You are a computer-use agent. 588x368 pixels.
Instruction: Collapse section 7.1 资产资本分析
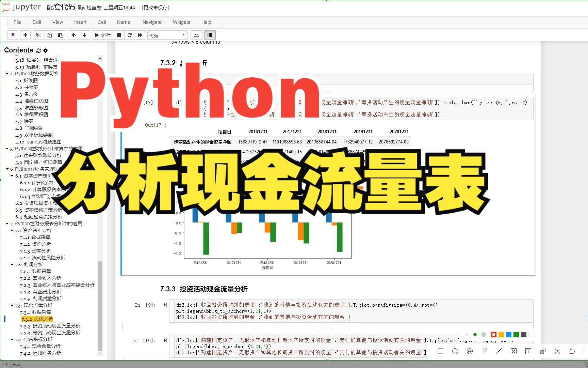point(12,230)
